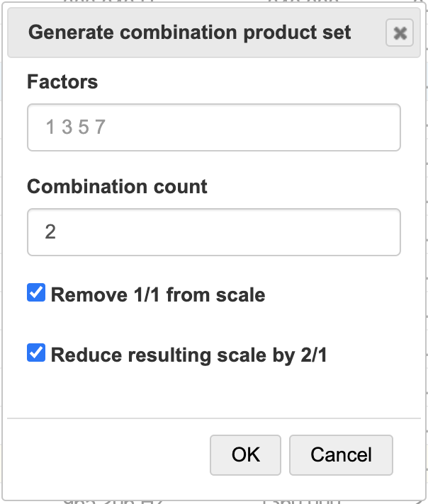Click the 'Reduce resulting scale by 2/1' label
The height and width of the screenshot is (504, 428).
click(x=188, y=354)
